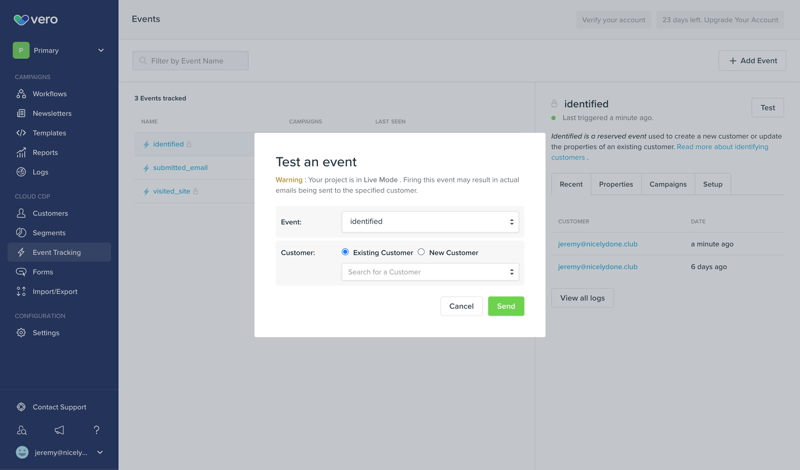Select the New Customer radio option

421,252
